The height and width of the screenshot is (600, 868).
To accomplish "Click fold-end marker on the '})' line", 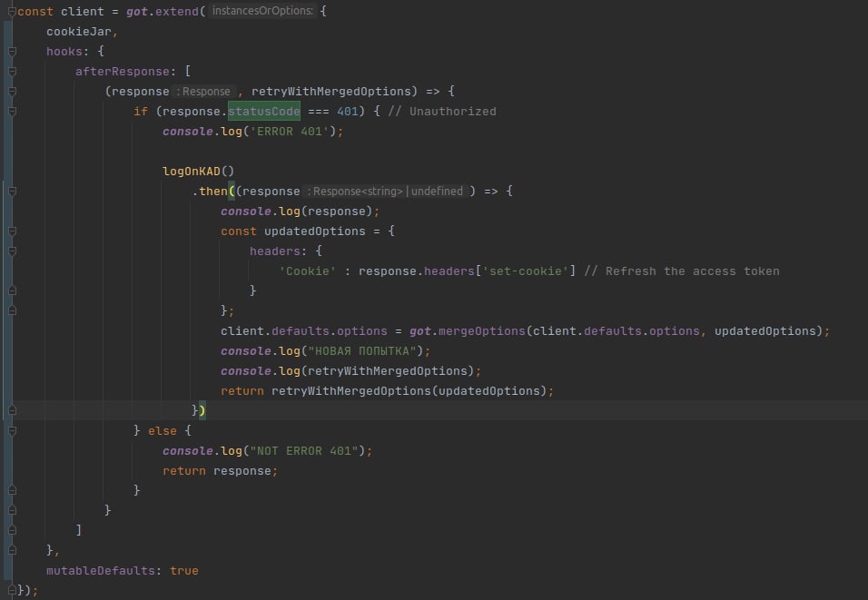I will coord(12,410).
